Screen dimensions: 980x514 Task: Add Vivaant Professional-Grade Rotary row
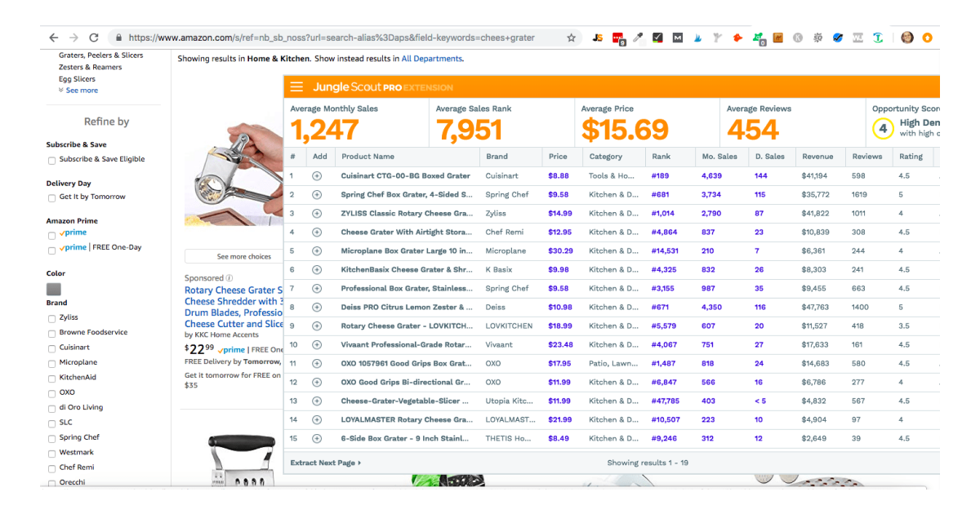point(317,344)
